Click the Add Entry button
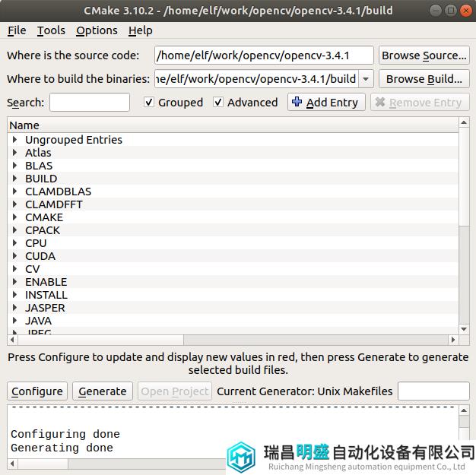Screen dimensions: 476x475 (326, 103)
